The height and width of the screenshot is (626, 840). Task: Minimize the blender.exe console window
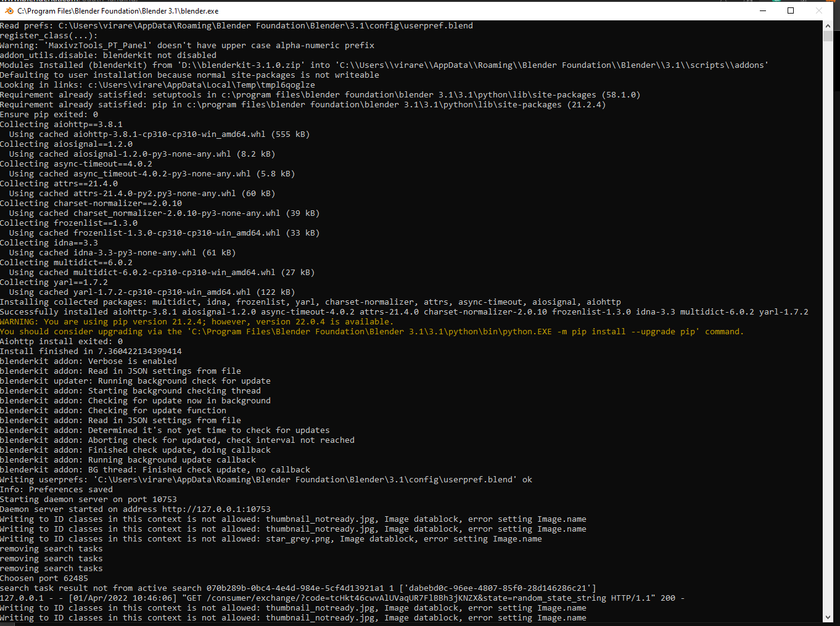click(x=762, y=10)
